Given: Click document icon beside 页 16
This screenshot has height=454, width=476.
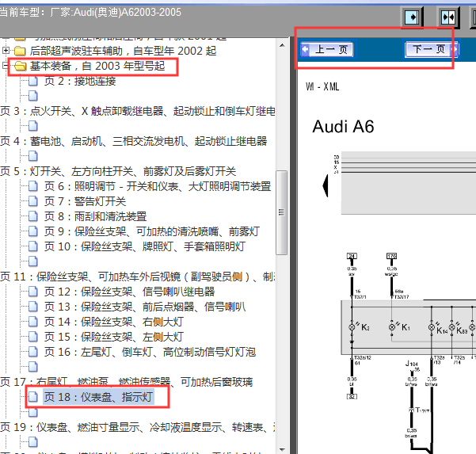Looking at the screenshot, I should 33,352.
